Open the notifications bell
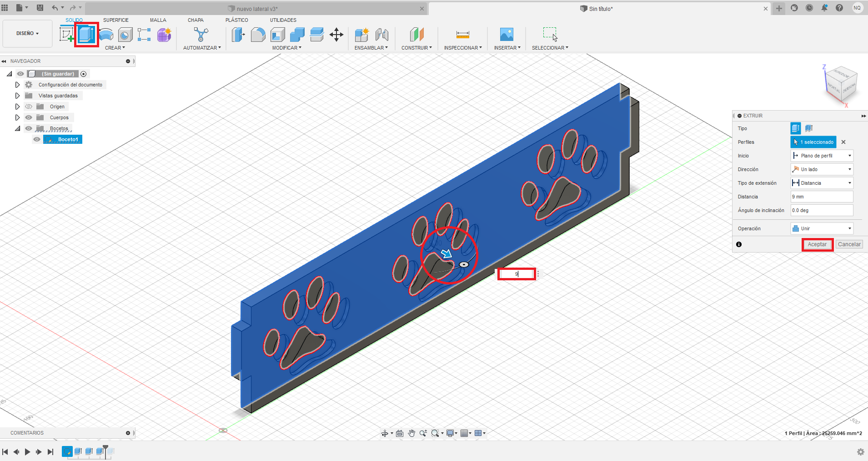Viewport: 868px width, 461px height. 824,8
